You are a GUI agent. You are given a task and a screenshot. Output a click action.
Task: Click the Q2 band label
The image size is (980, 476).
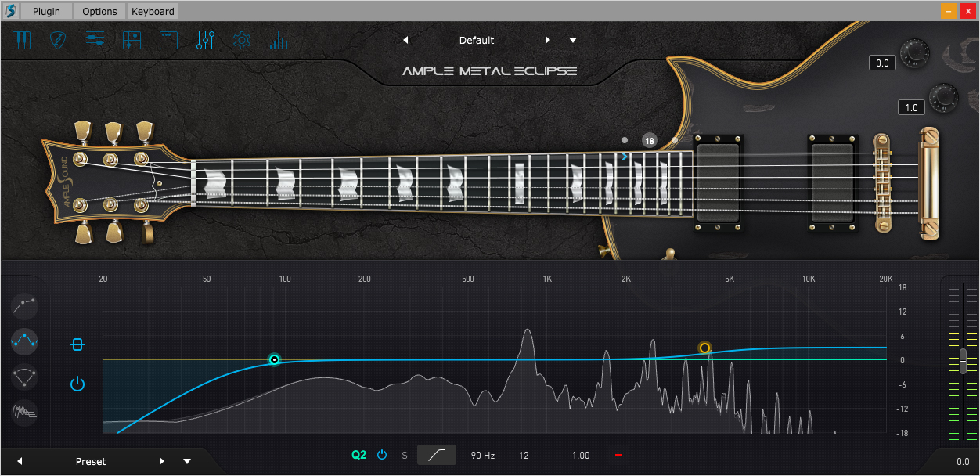(x=358, y=455)
